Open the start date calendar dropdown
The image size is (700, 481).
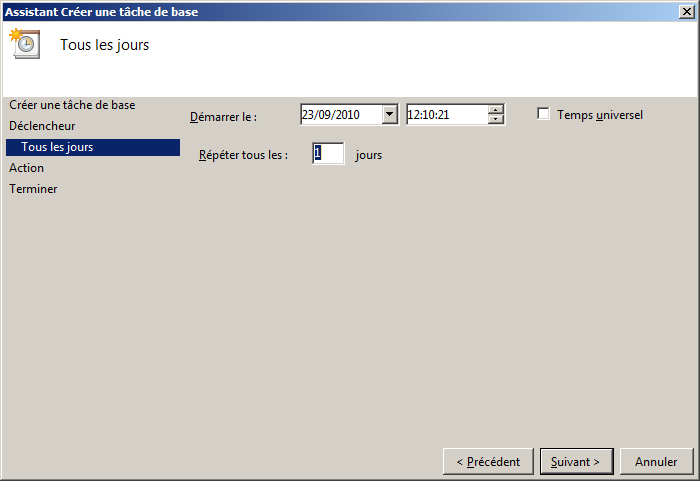click(390, 115)
